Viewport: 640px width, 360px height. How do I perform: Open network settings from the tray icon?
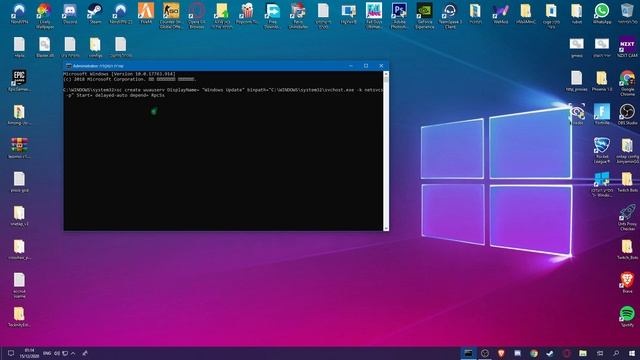(65, 353)
